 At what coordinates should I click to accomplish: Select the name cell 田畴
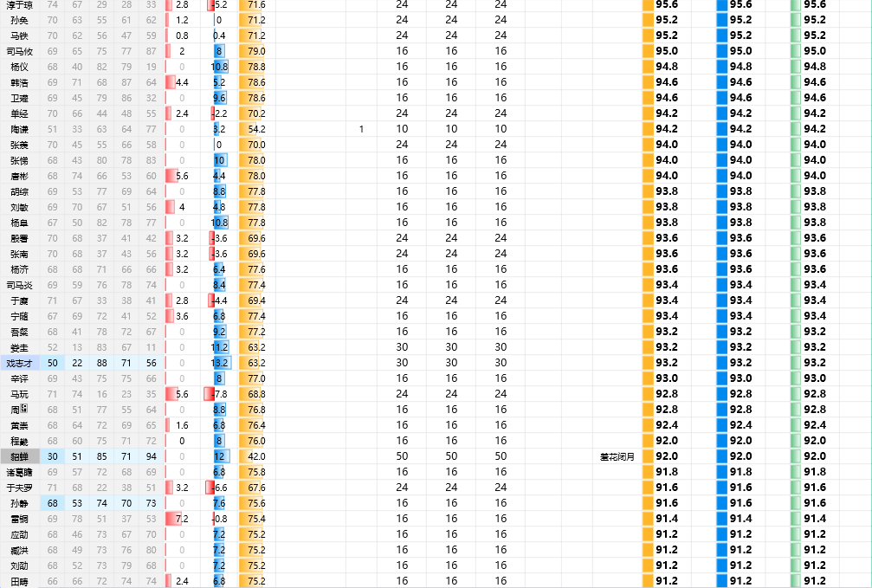(19, 581)
